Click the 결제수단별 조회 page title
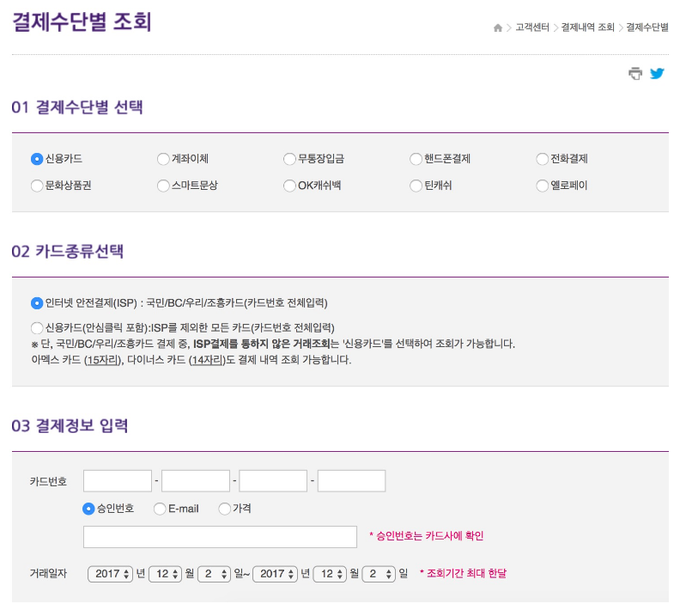This screenshot has height=616, width=680. 82,21
